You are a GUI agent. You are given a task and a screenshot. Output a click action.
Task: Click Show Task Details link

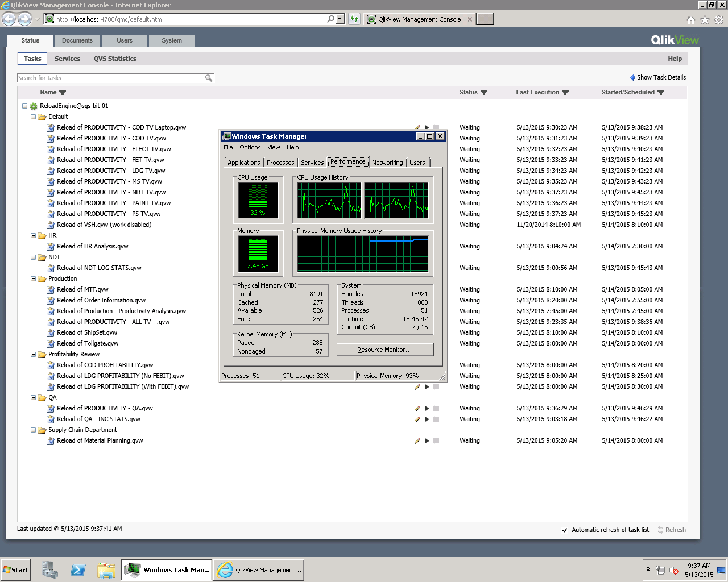pos(661,77)
